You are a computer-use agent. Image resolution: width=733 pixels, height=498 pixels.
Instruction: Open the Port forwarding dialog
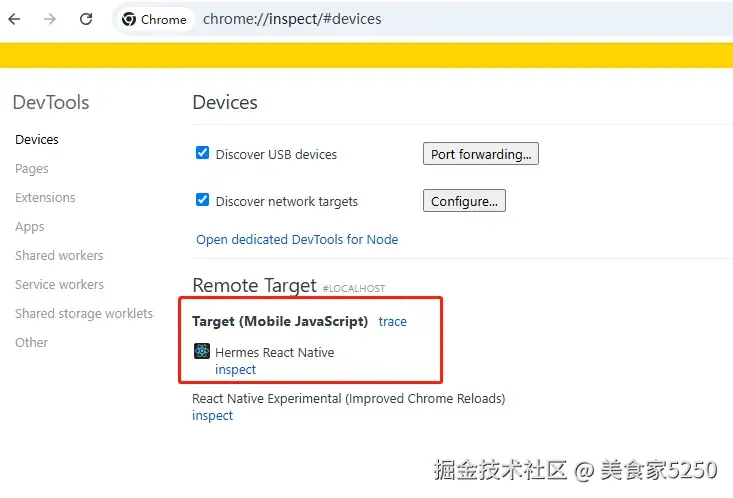tap(480, 154)
